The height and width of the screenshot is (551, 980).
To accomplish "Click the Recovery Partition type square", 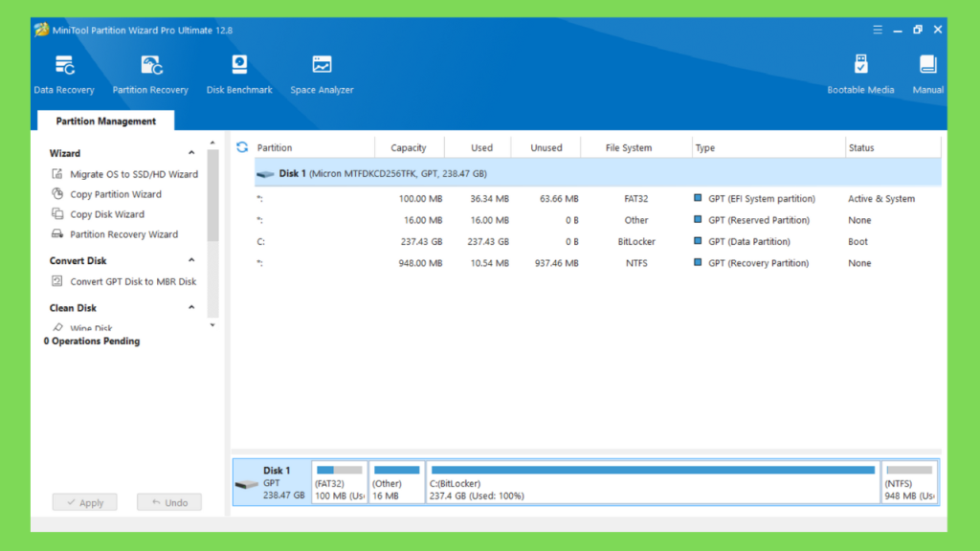I will click(x=698, y=262).
